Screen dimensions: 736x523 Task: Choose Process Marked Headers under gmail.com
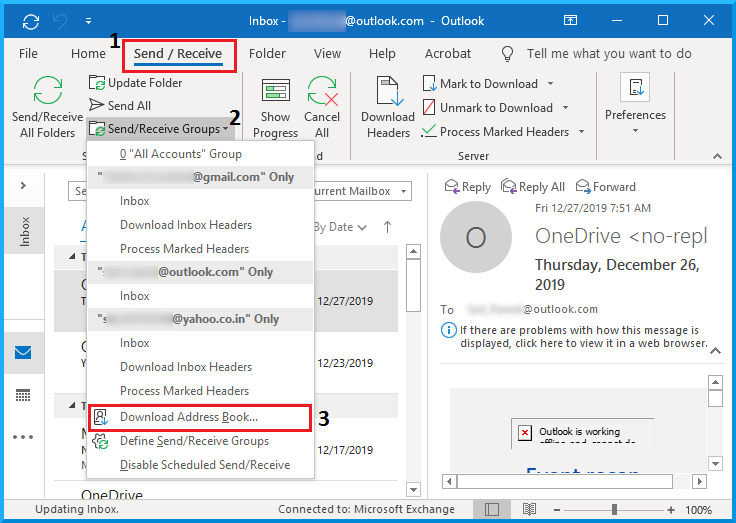(x=200, y=249)
